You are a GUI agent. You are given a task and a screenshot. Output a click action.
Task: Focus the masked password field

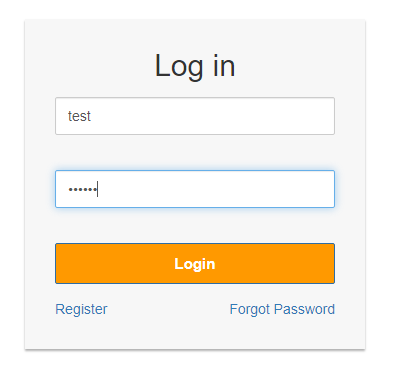click(195, 189)
